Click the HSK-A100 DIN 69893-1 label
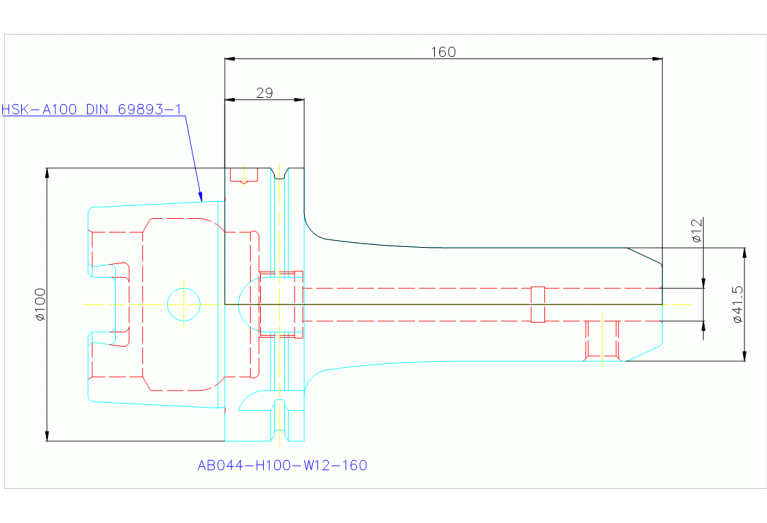 point(93,109)
